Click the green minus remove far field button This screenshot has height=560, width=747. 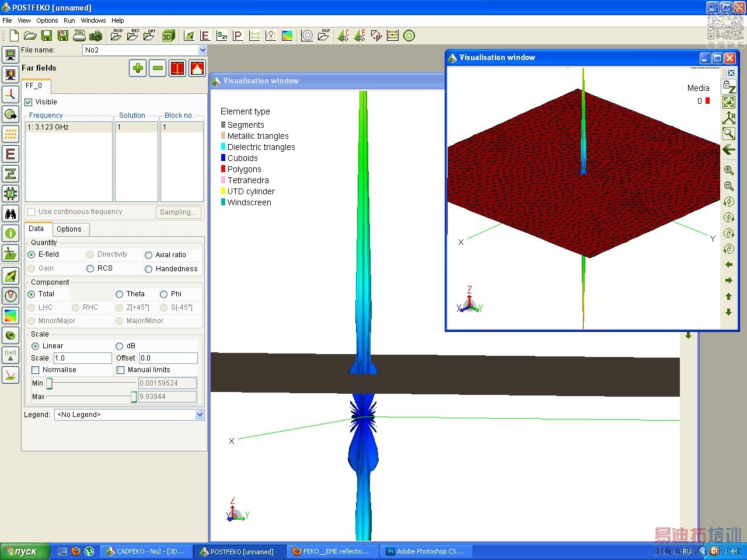158,68
